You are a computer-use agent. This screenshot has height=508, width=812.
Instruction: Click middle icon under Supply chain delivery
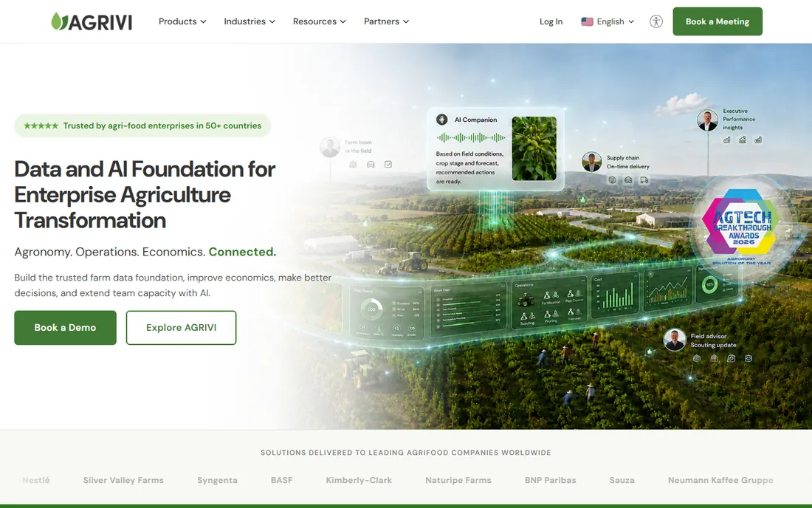pos(628,179)
